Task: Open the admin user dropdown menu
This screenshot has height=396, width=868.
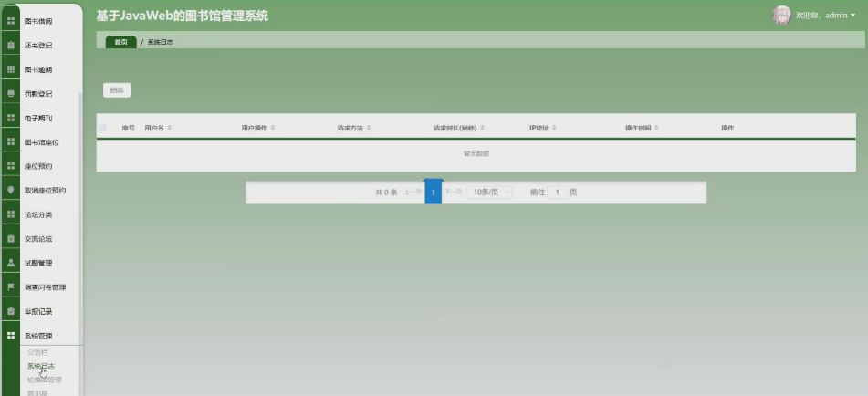Action: tap(825, 16)
